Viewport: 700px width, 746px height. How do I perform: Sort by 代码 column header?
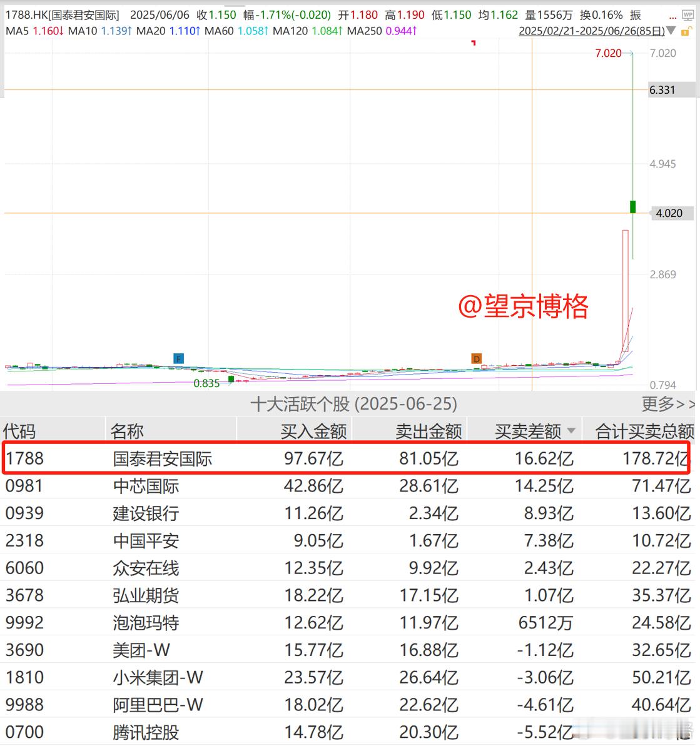[x=19, y=431]
